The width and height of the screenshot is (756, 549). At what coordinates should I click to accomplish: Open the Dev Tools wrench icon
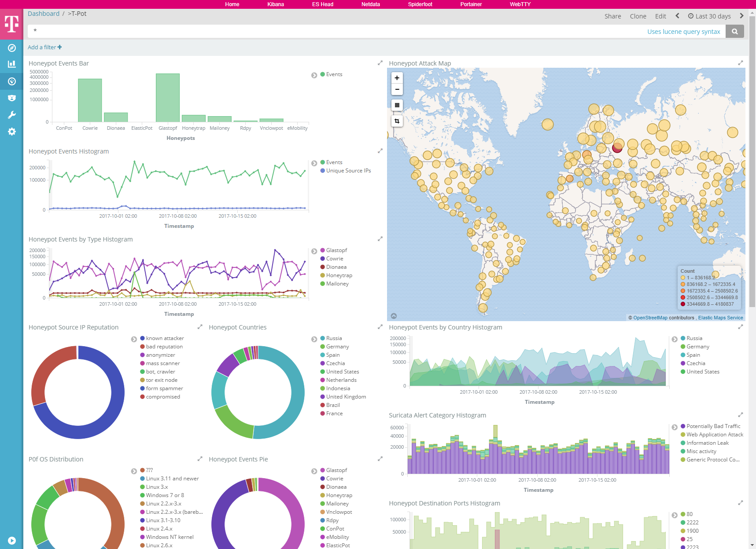point(12,115)
